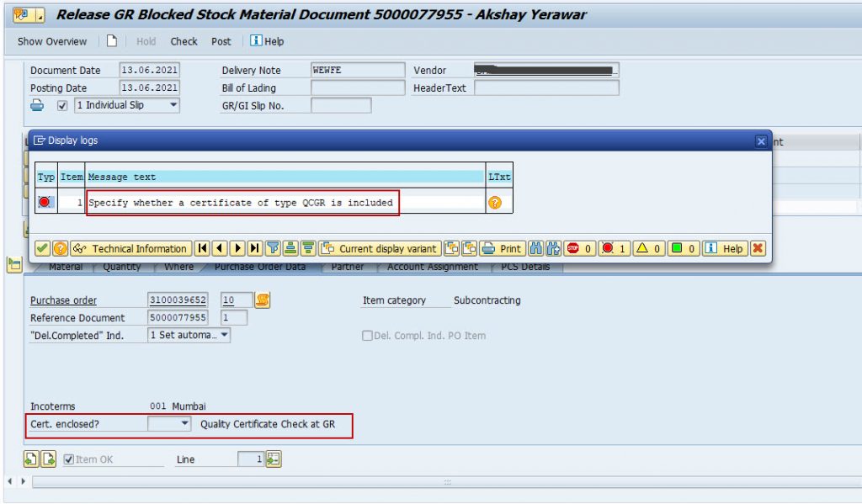Click the HeaderText input field
The width and height of the screenshot is (862, 504).
click(546, 88)
